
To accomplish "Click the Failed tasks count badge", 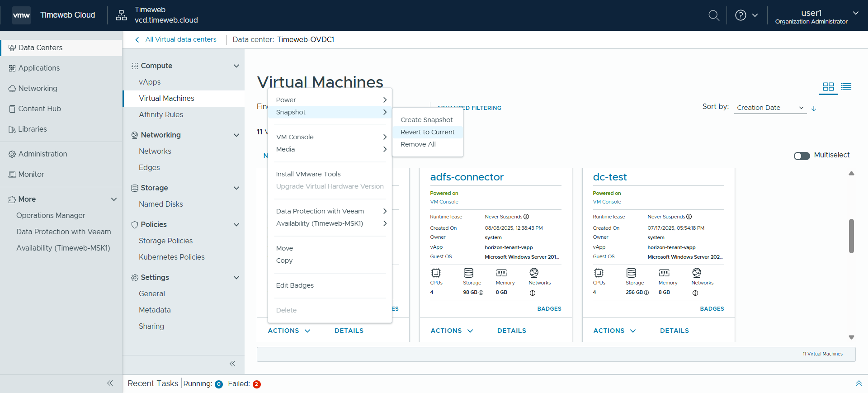I will point(256,384).
